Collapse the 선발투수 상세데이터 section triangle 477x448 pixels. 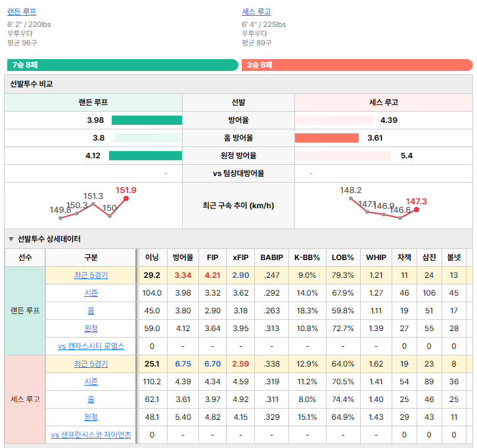coord(11,239)
